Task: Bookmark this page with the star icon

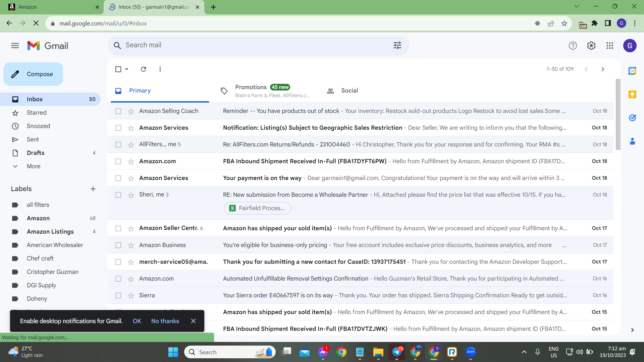Action: click(564, 23)
